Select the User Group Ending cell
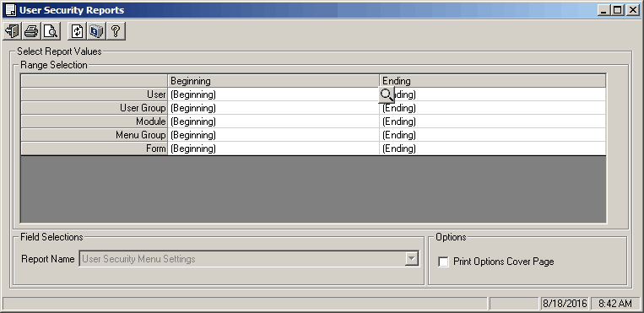Screen dimensions: 644x313 492,108
